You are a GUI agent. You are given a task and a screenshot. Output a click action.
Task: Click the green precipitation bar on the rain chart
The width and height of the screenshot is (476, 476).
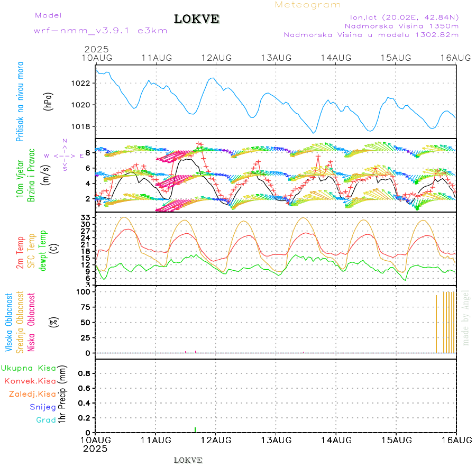(x=195, y=429)
